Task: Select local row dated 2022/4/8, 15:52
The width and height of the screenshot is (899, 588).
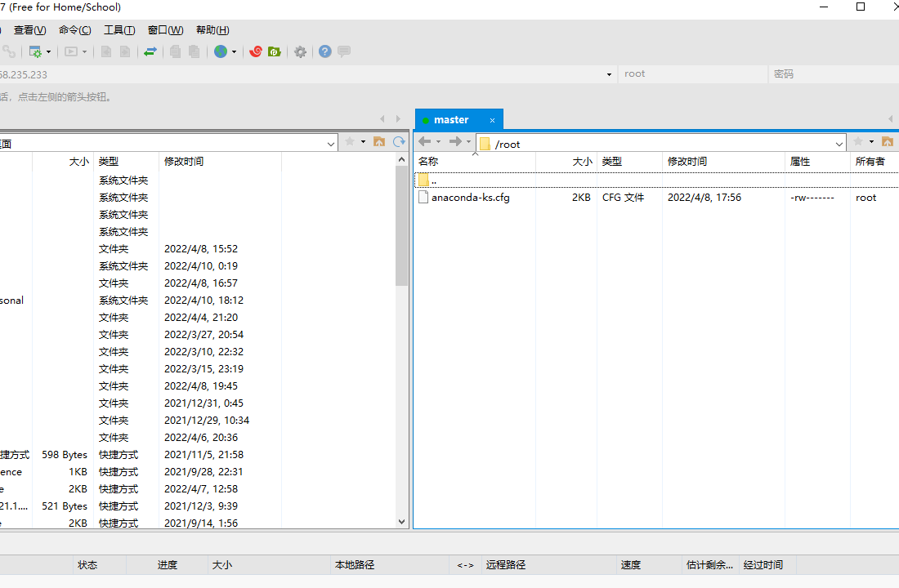Action: click(198, 249)
